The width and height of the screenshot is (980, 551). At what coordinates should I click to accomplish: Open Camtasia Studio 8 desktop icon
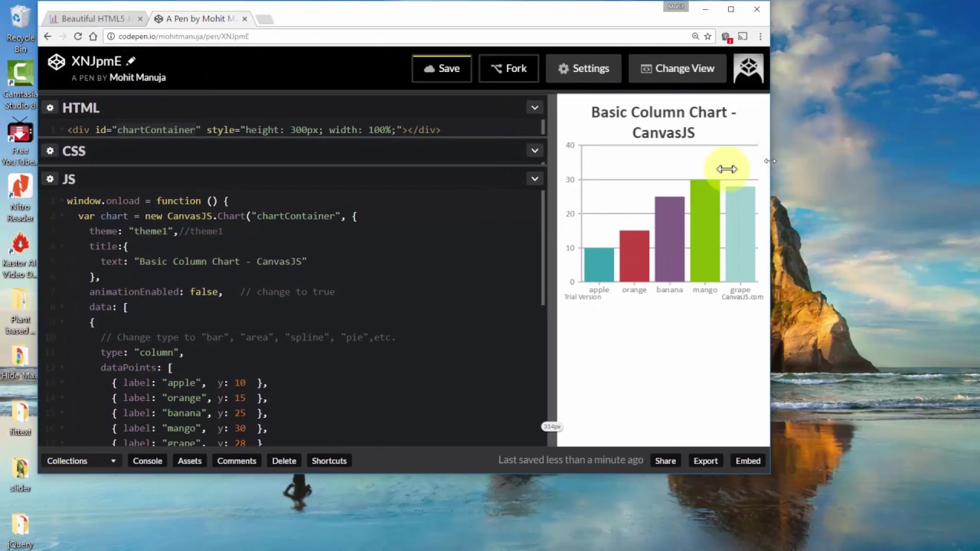(x=20, y=85)
